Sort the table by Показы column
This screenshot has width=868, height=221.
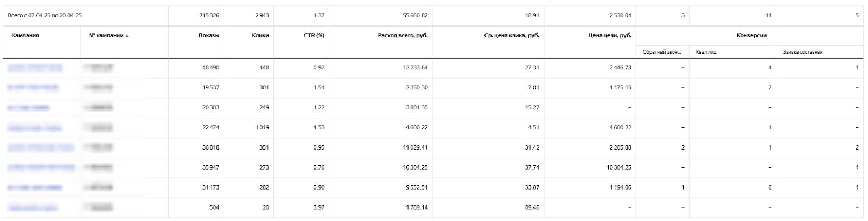pyautogui.click(x=209, y=36)
